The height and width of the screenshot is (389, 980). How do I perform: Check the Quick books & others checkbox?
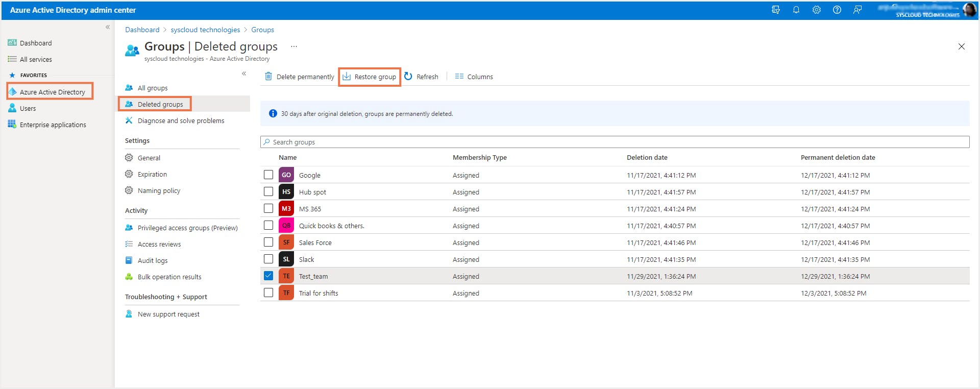268,225
